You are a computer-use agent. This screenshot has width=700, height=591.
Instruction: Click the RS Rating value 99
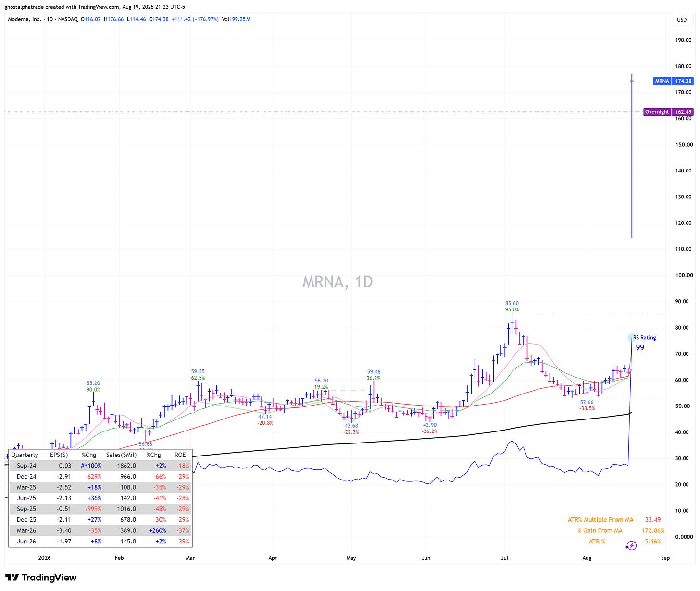[640, 347]
